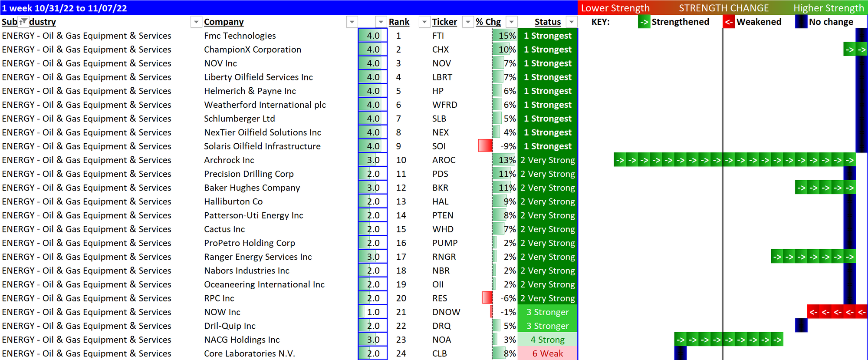The width and height of the screenshot is (868, 360).
Task: Select the 'Helmerich & Payne Inc' cell
Action: click(250, 91)
